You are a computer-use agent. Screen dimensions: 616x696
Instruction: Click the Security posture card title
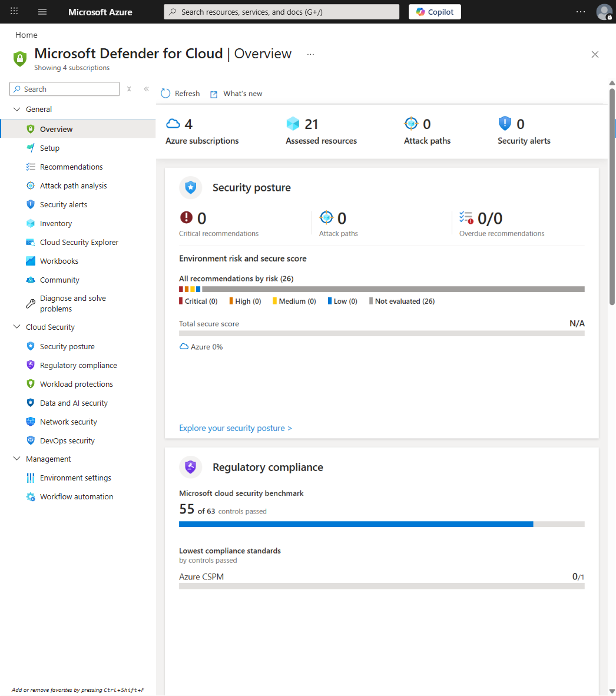tap(251, 188)
